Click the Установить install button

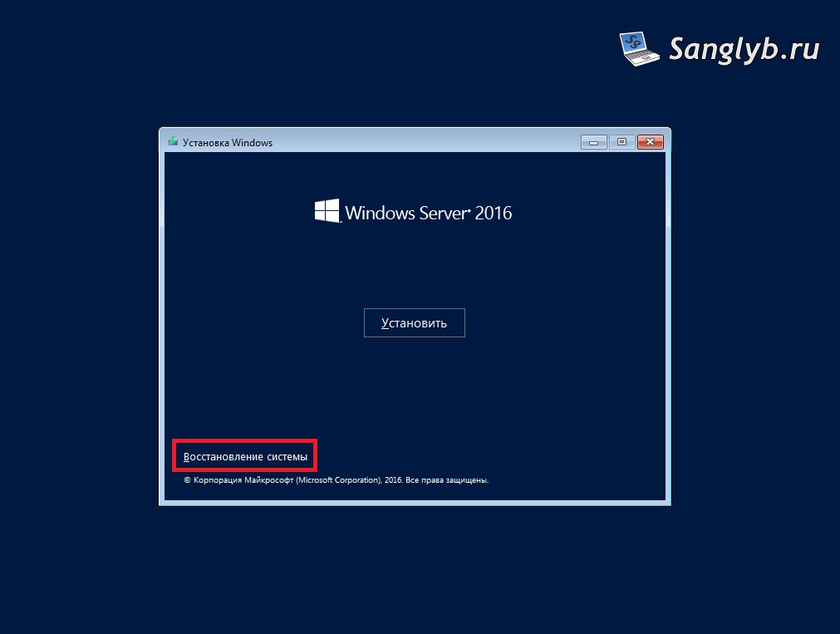414,322
